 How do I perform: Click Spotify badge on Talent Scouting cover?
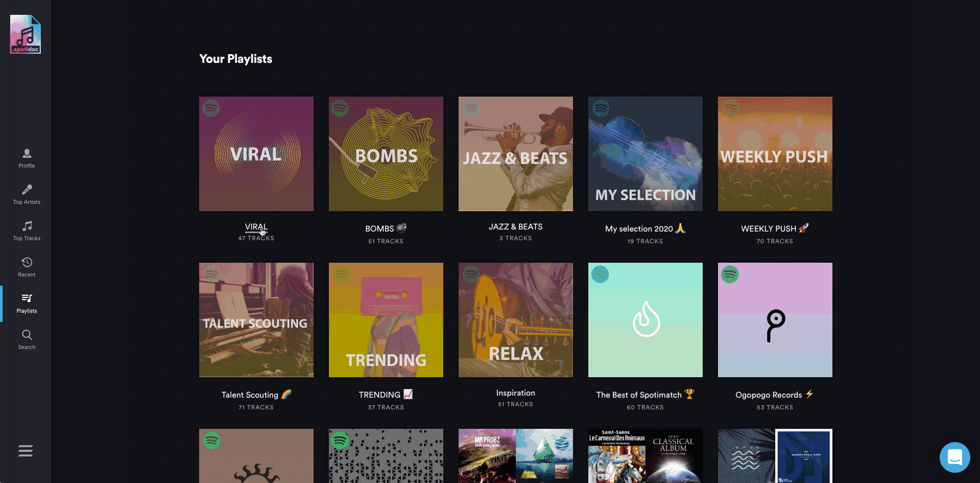(x=211, y=274)
